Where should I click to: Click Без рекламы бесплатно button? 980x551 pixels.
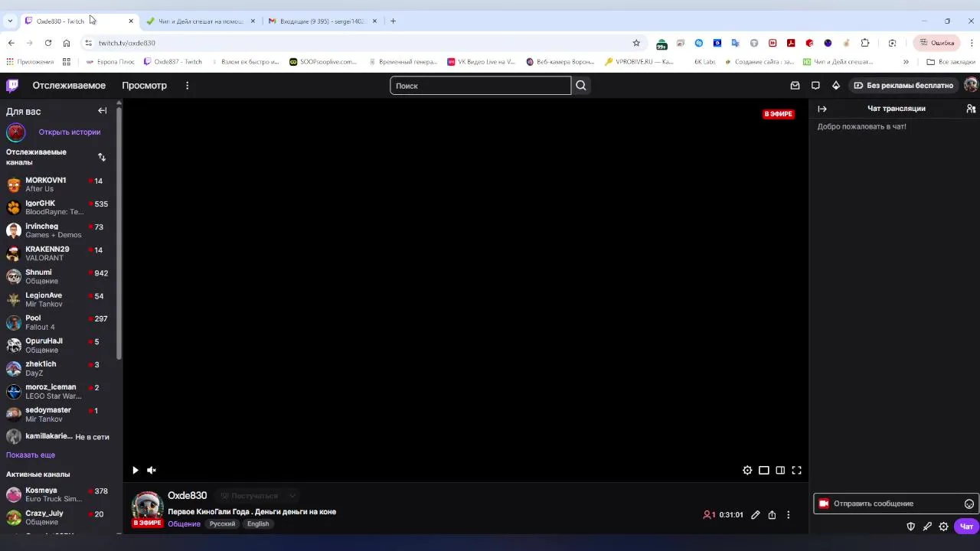(x=902, y=86)
